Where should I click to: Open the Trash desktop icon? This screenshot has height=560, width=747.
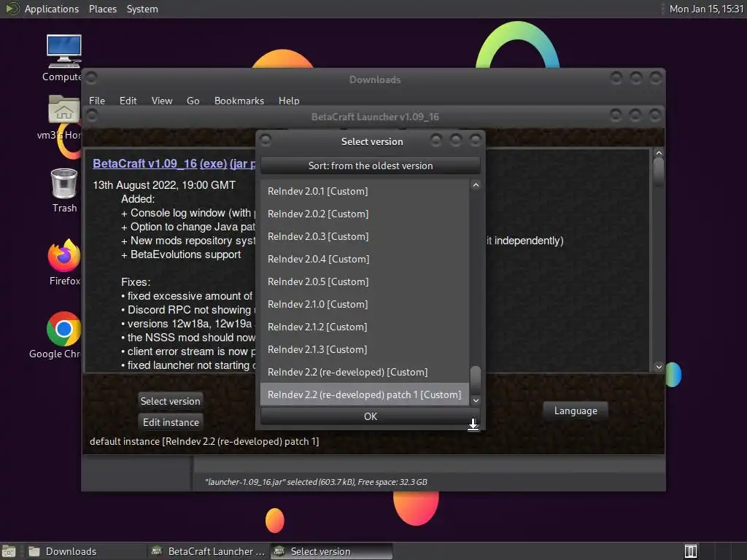tap(64, 183)
